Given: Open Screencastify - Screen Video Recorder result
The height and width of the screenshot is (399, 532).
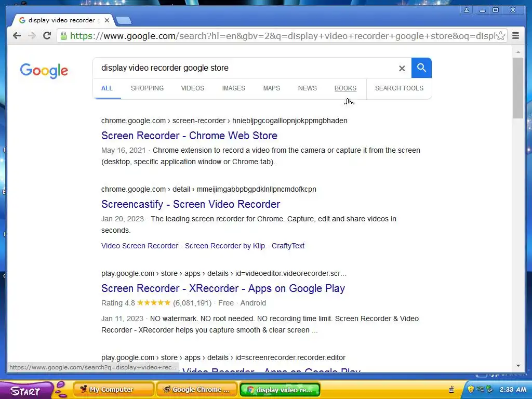Looking at the screenshot, I should 191,204.
